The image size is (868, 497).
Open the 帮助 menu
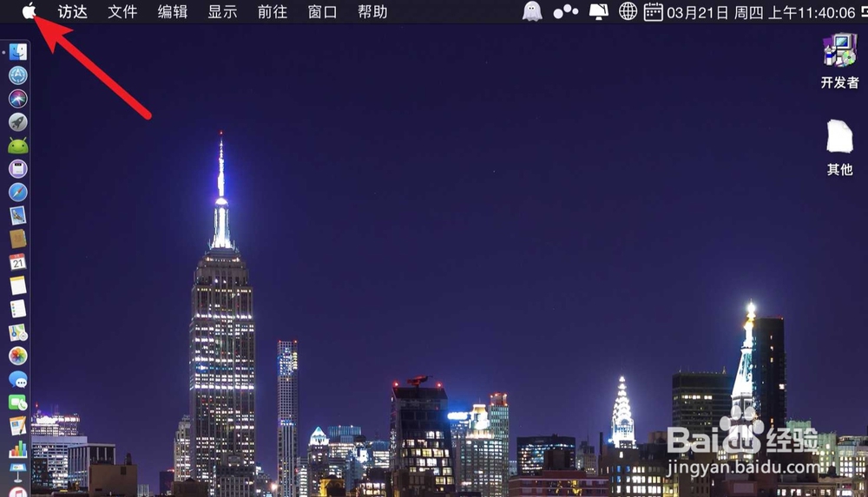[372, 11]
